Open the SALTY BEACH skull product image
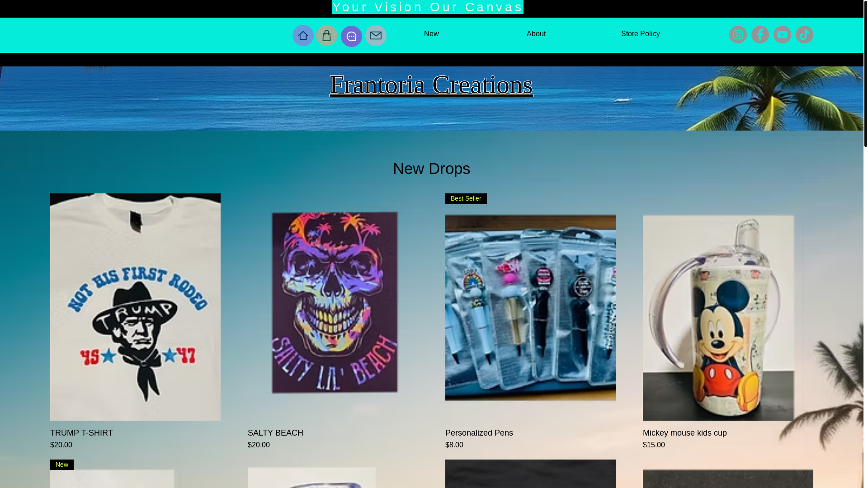This screenshot has height=488, width=868. point(333,307)
